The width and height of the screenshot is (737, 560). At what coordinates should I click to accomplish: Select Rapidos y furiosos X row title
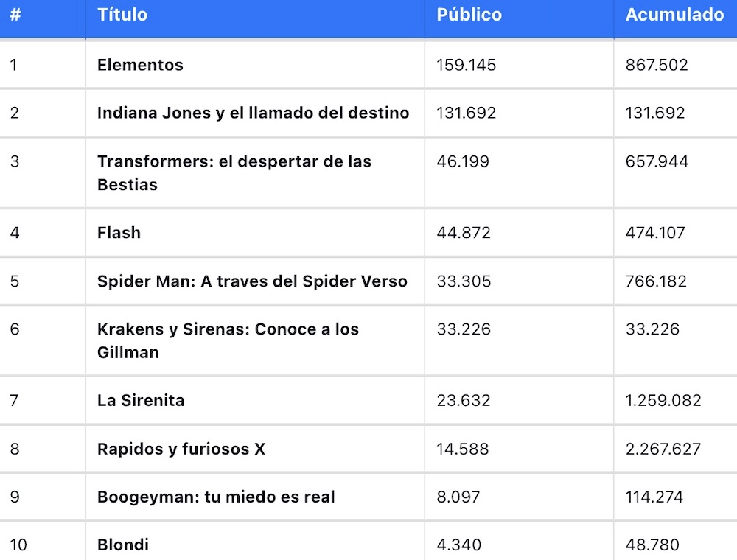point(181,449)
